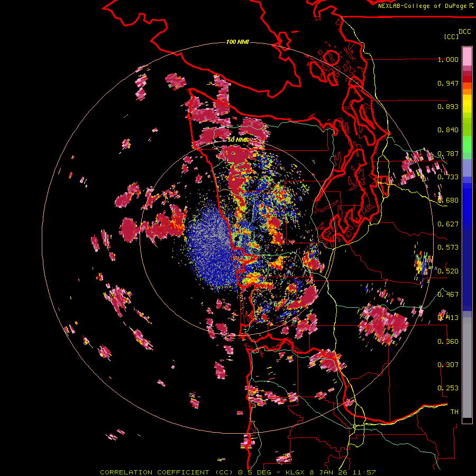Click the 0.733 scale value

[448, 177]
